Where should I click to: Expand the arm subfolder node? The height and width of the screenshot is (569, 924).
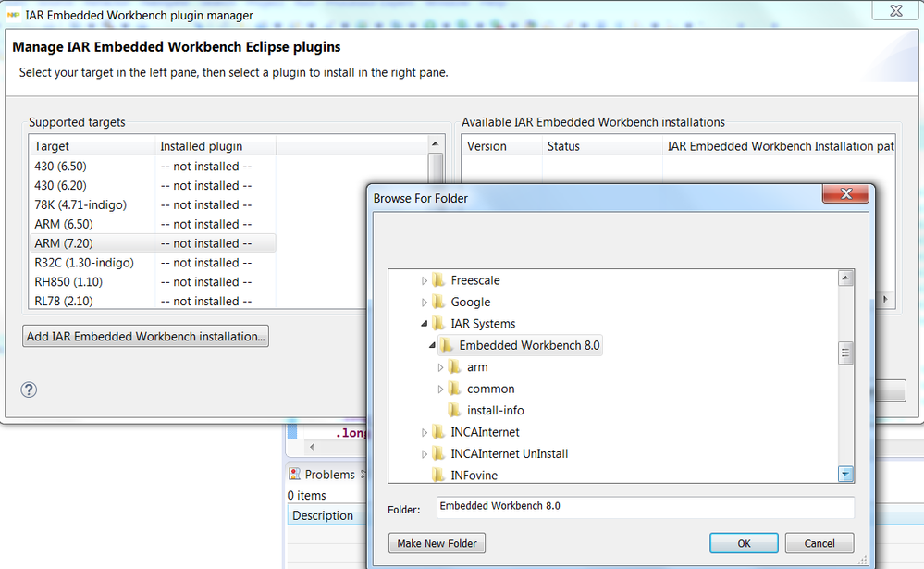coord(440,367)
